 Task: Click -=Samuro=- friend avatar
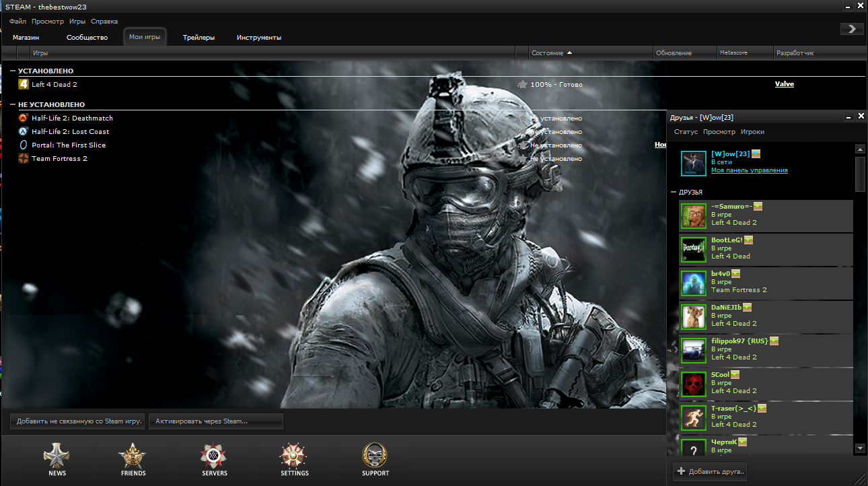(x=693, y=215)
